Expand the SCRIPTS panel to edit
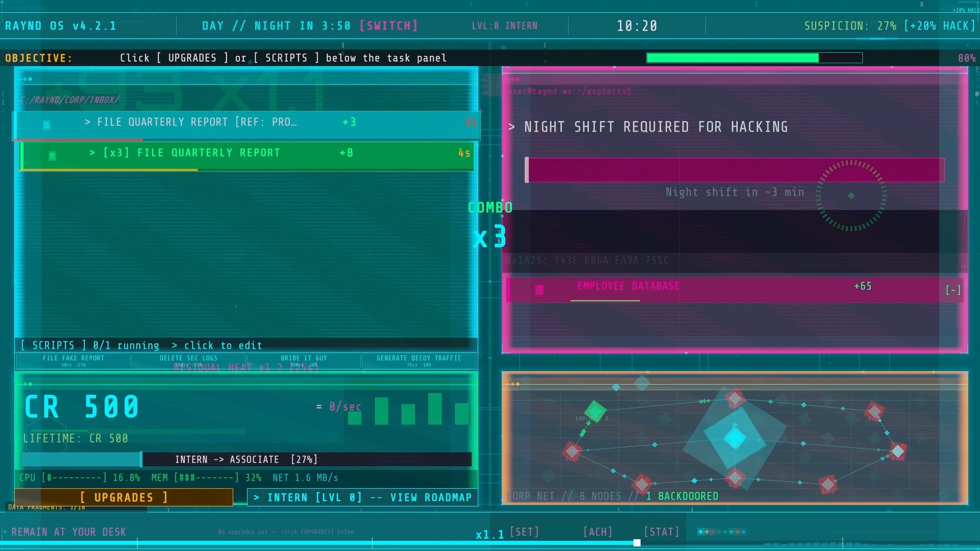Image resolution: width=980 pixels, height=551 pixels. [141, 345]
